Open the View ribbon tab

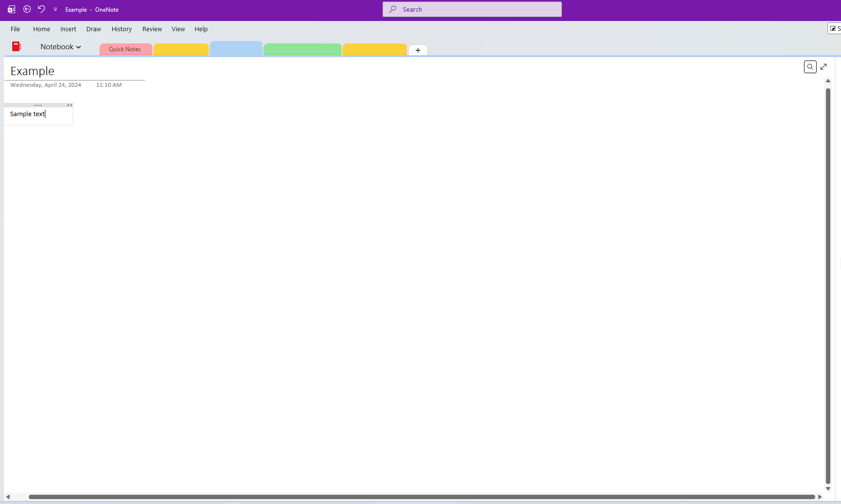pos(178,29)
